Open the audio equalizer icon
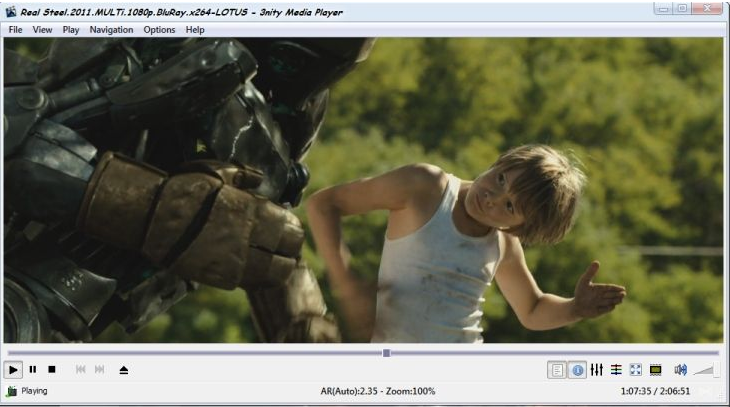This screenshot has height=407, width=730. (596, 370)
